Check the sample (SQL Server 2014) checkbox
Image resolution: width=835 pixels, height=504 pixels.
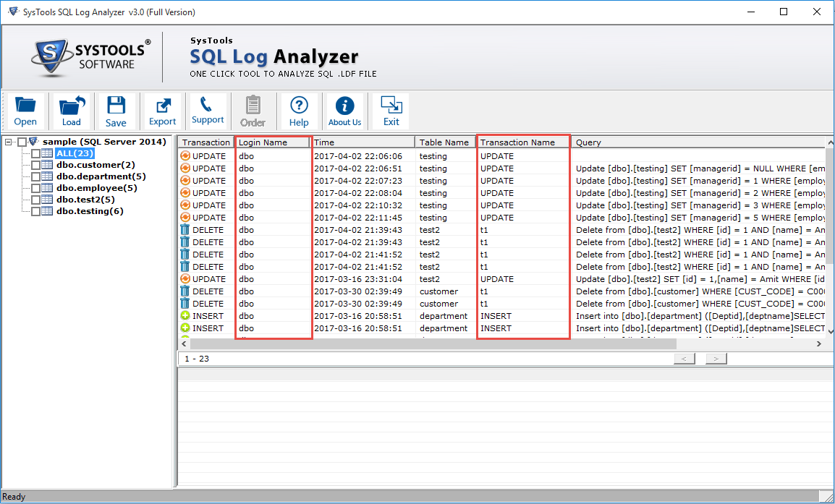[22, 142]
